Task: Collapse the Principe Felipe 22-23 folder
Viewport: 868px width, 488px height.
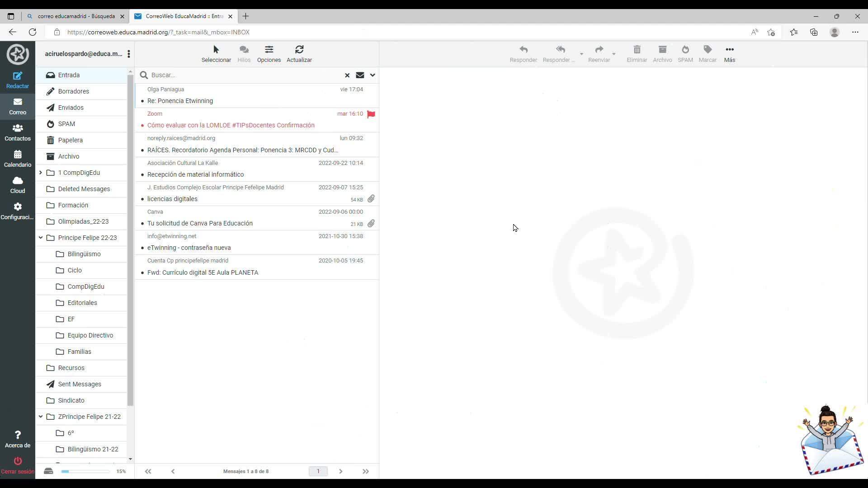Action: pos(41,238)
